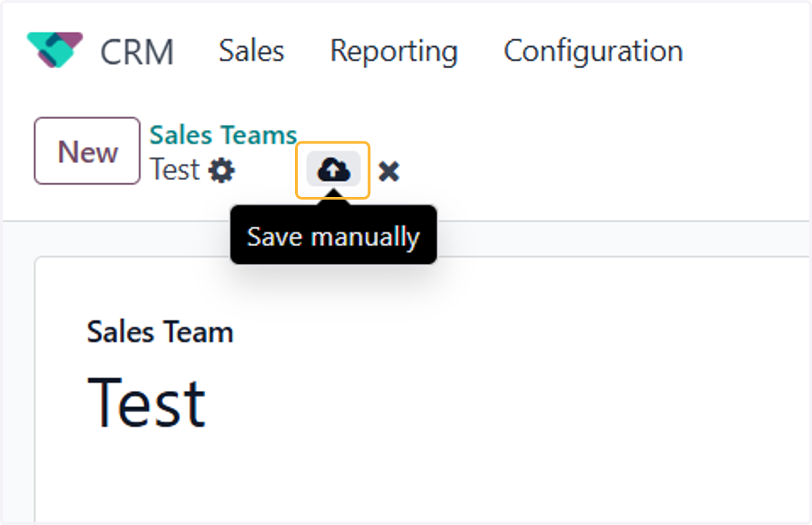Screen dimensions: 812x525
Task: Open the Sales menu
Action: [251, 51]
